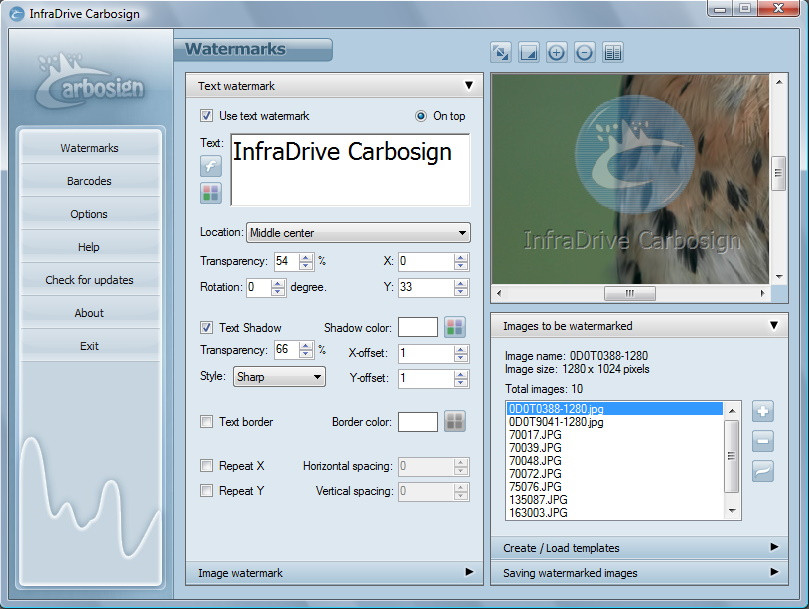
Task: Click the zoom out preview icon
Action: pos(585,52)
